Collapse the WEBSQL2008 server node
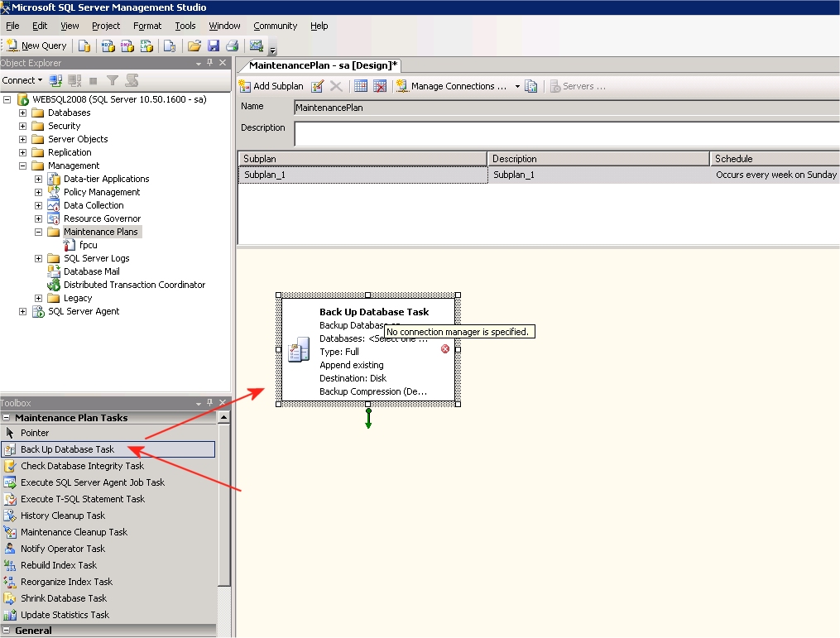This screenshot has height=638, width=840. (x=7, y=99)
